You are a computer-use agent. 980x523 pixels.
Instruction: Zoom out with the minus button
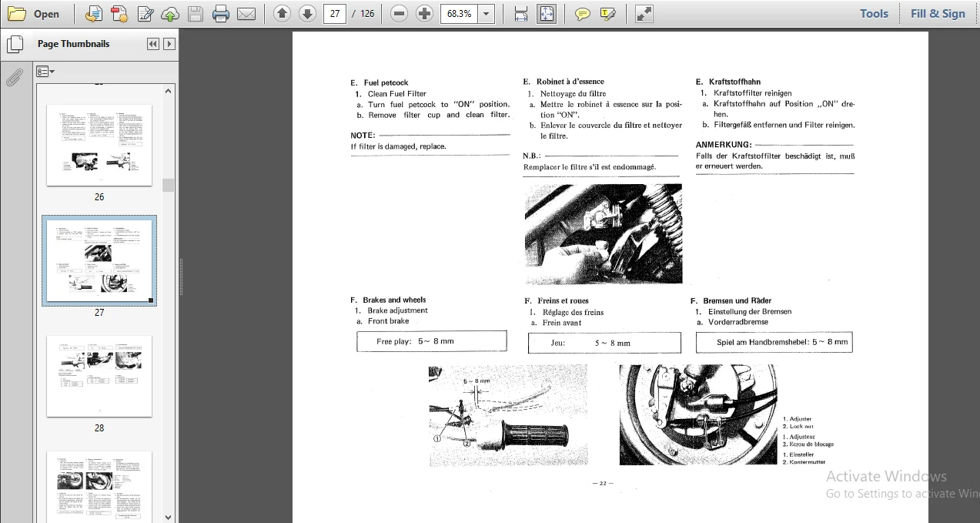click(x=399, y=13)
